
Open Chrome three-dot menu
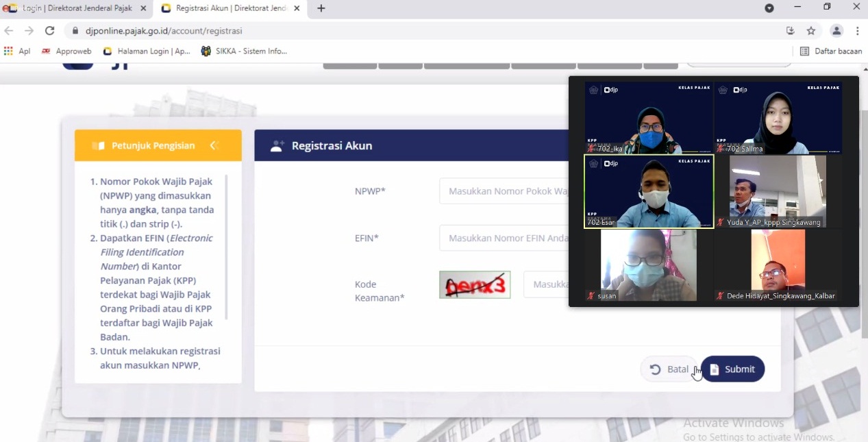click(x=857, y=31)
